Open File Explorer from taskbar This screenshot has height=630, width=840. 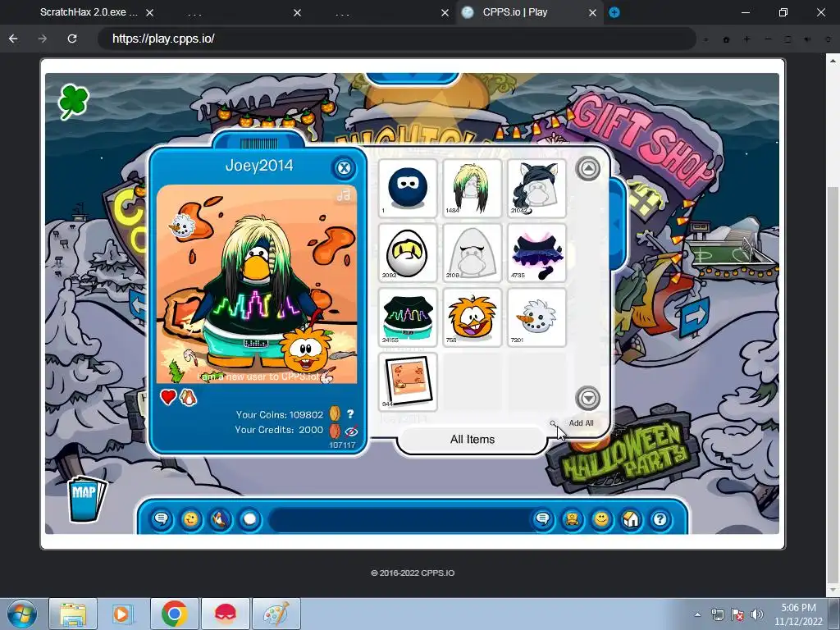tap(73, 614)
